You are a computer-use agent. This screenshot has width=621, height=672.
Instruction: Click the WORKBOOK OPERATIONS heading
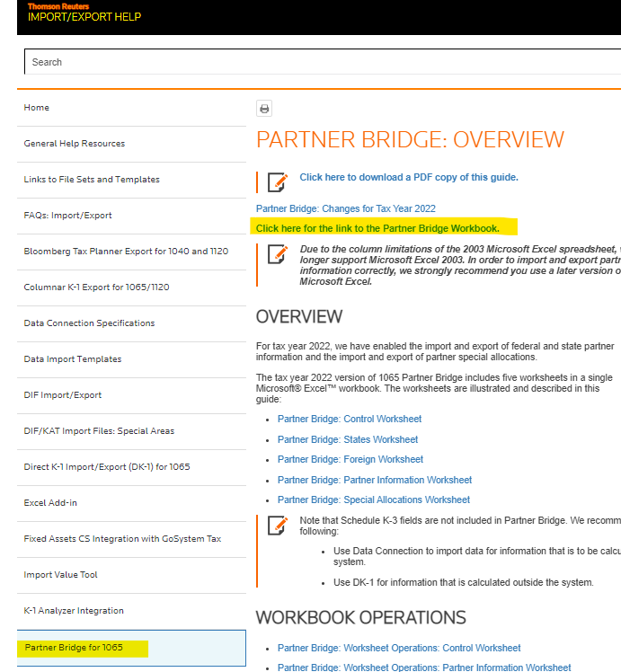point(361,617)
